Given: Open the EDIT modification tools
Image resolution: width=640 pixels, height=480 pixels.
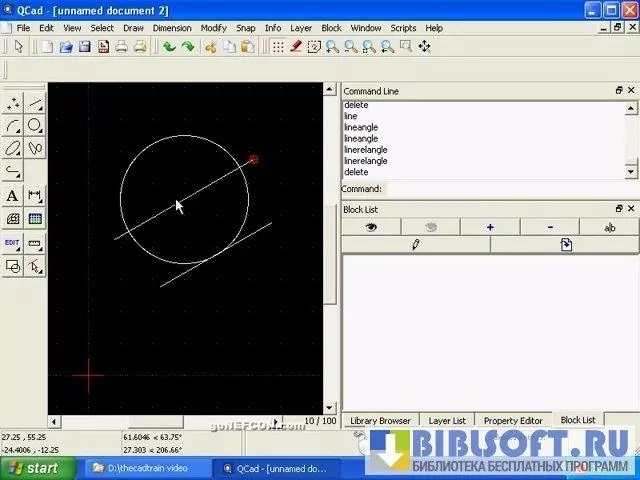Looking at the screenshot, I should click(x=13, y=243).
